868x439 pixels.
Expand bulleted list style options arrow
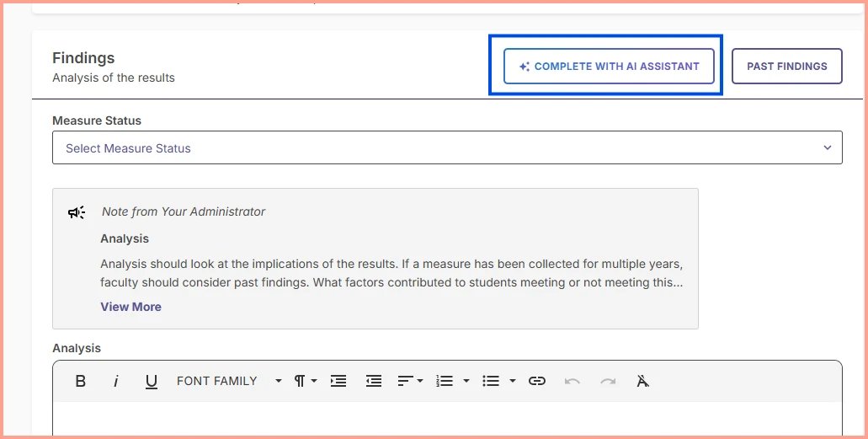[513, 381]
